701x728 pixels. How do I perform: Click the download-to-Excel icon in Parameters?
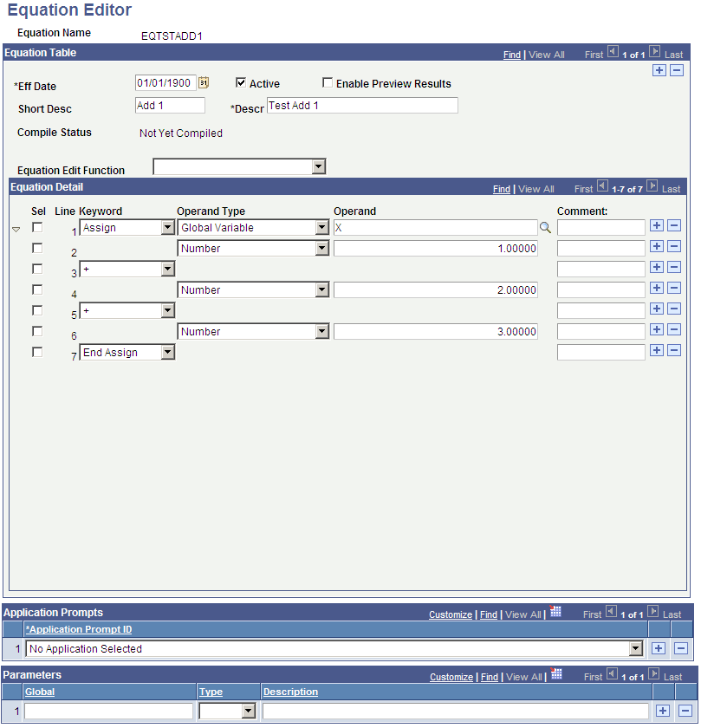555,677
